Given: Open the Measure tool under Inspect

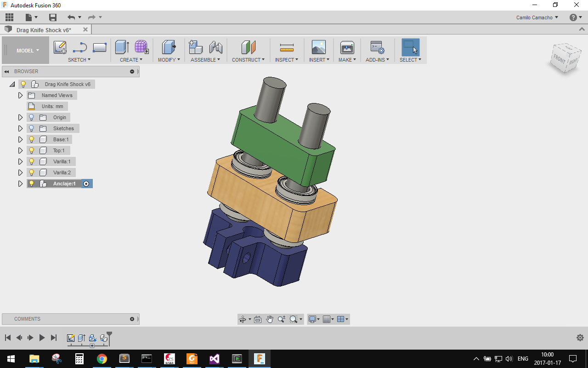Looking at the screenshot, I should click(287, 47).
